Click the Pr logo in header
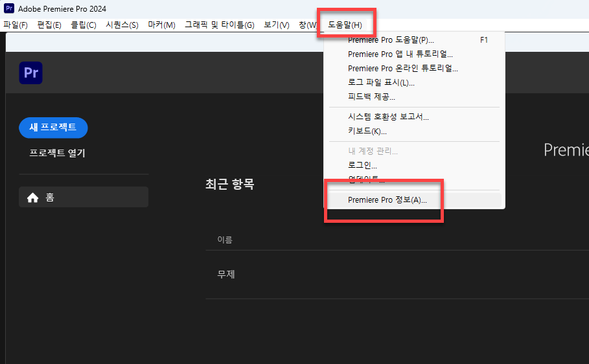589x364 pixels. (31, 73)
